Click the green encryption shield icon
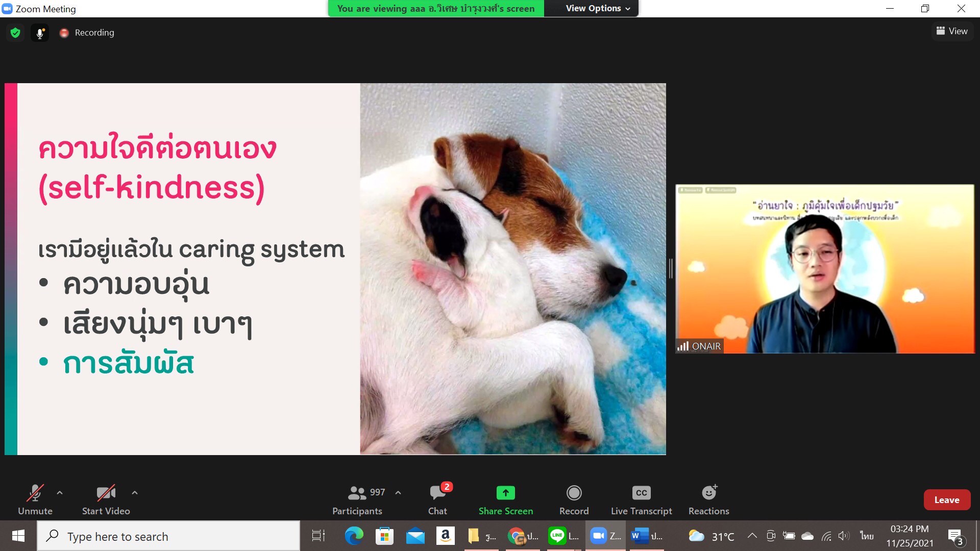This screenshot has width=980, height=551. 15,33
